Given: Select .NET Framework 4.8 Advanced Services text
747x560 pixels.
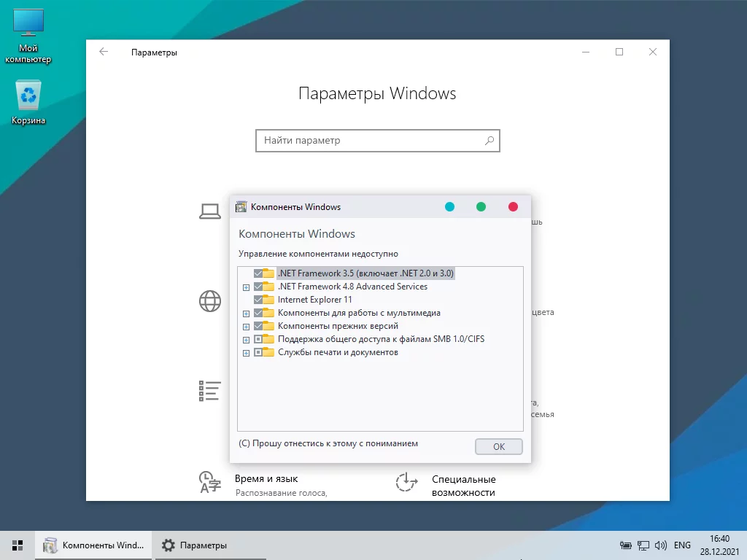Looking at the screenshot, I should pyautogui.click(x=352, y=287).
